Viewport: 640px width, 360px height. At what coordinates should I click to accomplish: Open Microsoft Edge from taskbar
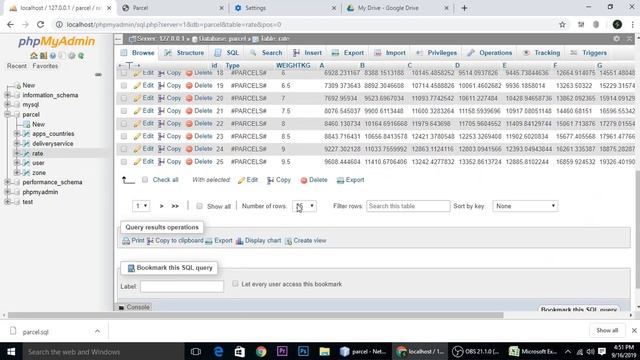click(218, 351)
